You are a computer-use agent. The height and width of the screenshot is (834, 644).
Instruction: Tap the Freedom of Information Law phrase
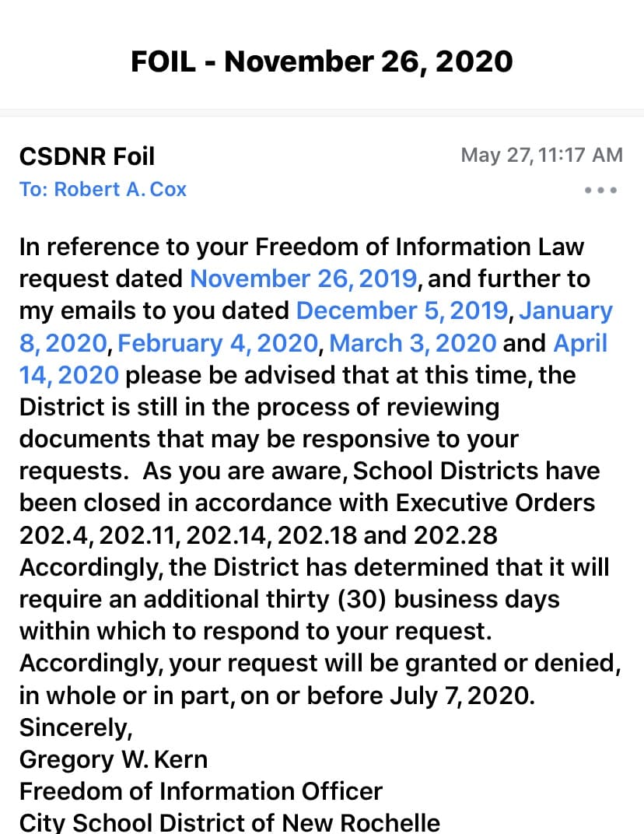coord(419,247)
